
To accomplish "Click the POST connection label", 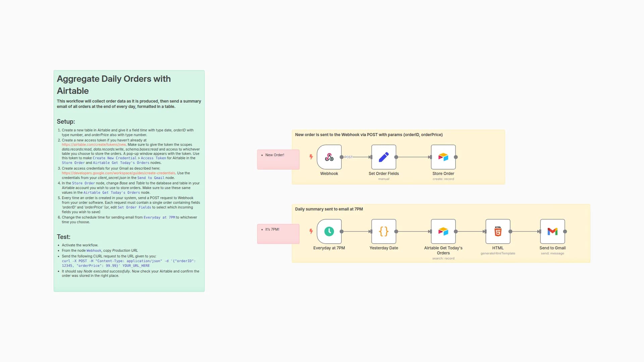I will point(348,157).
